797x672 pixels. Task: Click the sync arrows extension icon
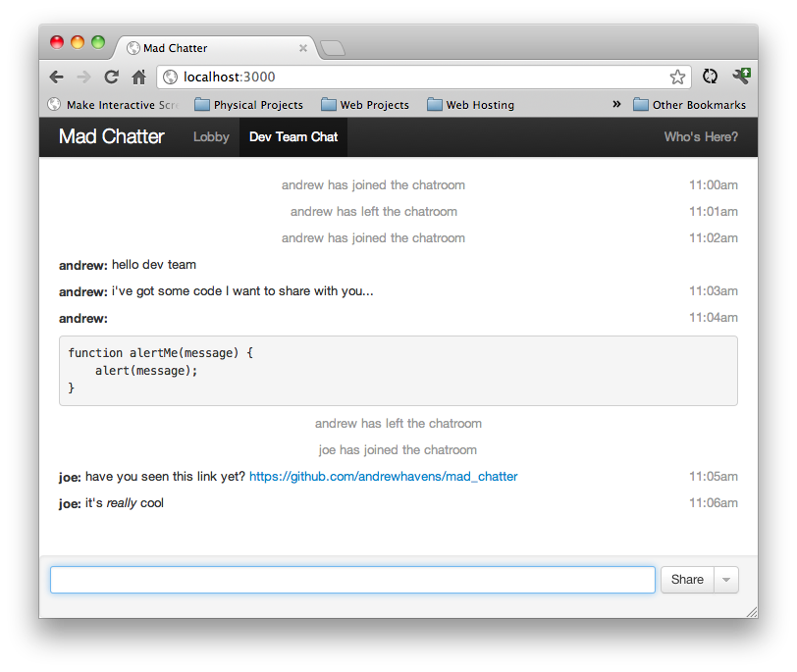pyautogui.click(x=710, y=77)
